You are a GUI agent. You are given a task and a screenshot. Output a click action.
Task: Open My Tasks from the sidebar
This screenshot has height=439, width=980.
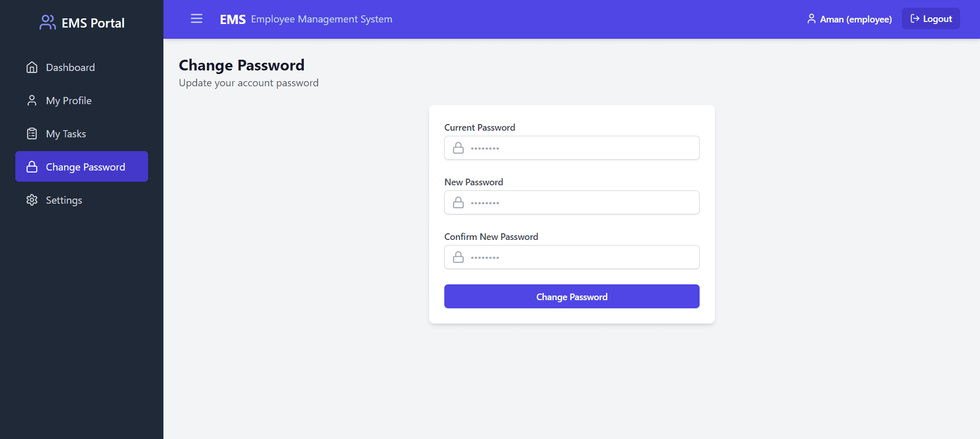point(82,134)
